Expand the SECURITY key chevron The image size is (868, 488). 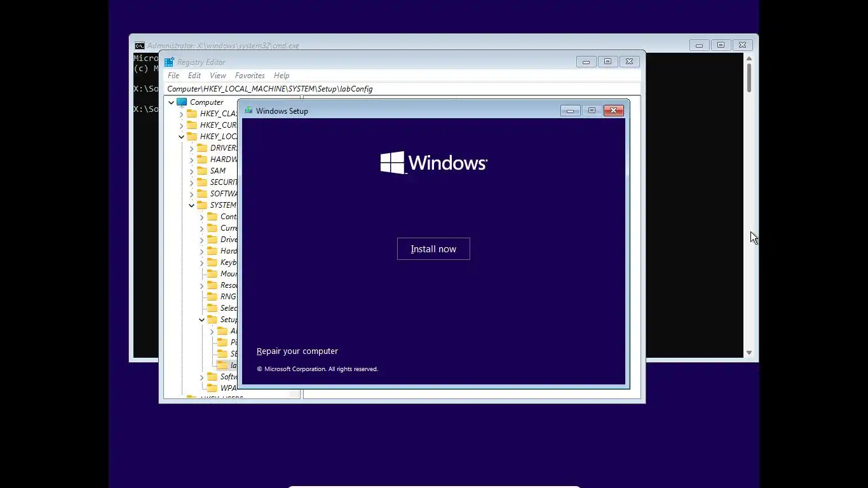click(x=191, y=182)
